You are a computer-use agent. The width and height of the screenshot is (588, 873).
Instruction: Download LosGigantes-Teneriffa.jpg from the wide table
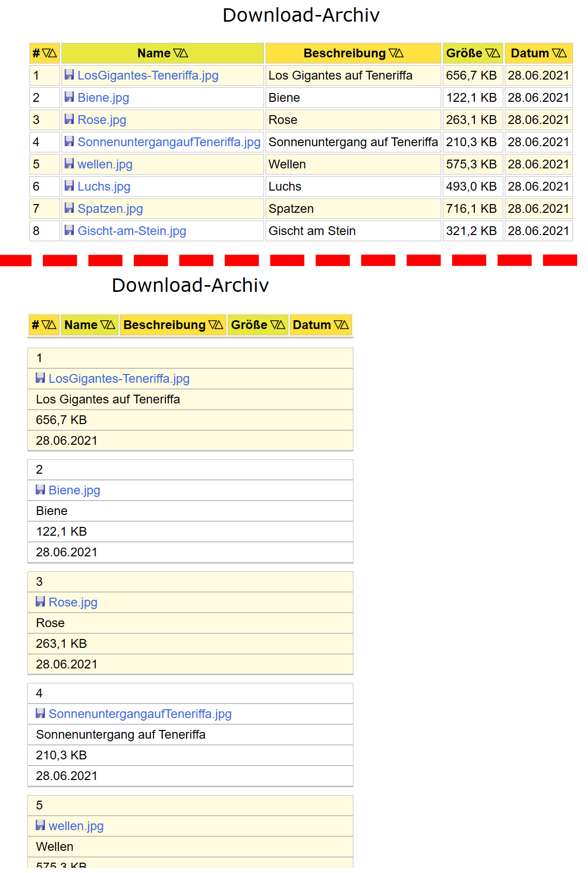148,75
